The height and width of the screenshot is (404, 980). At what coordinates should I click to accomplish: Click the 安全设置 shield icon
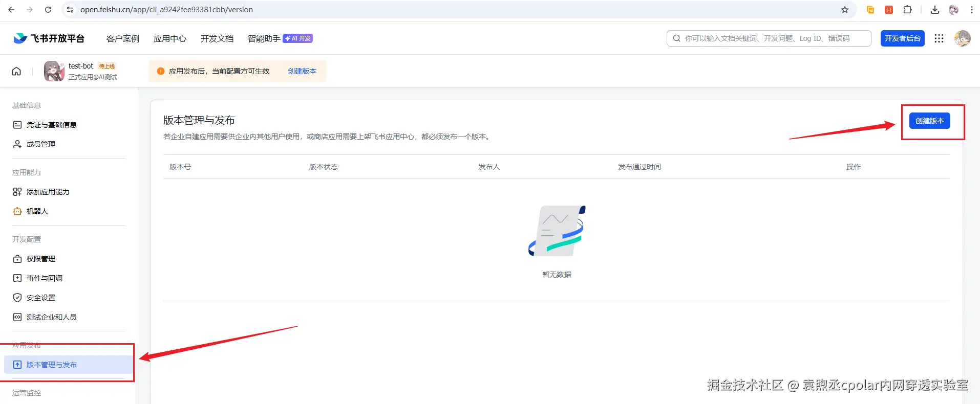[17, 298]
